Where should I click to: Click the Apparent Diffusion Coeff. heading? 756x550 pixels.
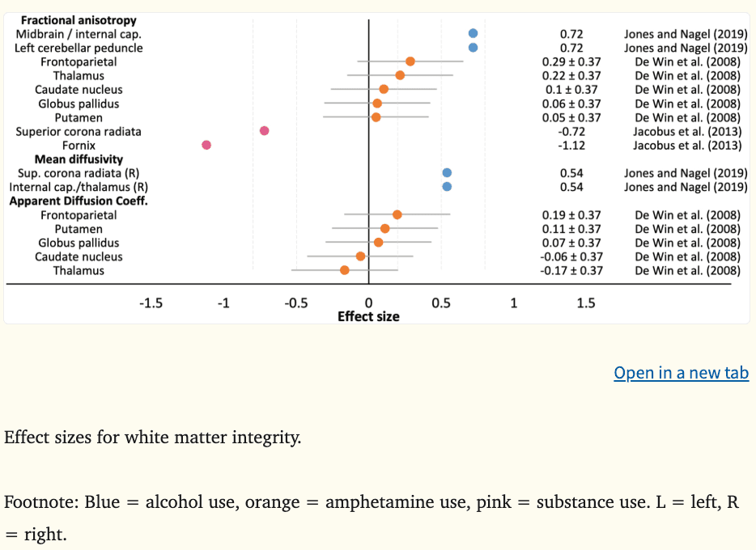pos(79,201)
